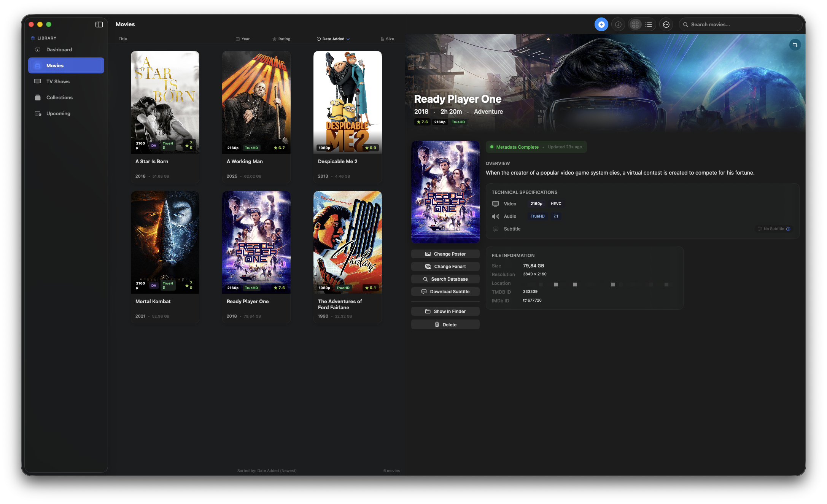Sort movies by the Year header

coord(243,38)
